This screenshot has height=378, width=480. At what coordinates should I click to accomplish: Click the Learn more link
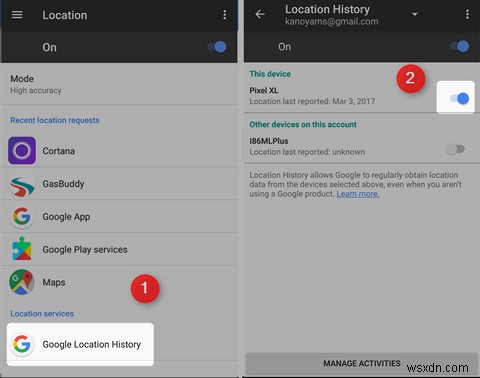[x=358, y=194]
